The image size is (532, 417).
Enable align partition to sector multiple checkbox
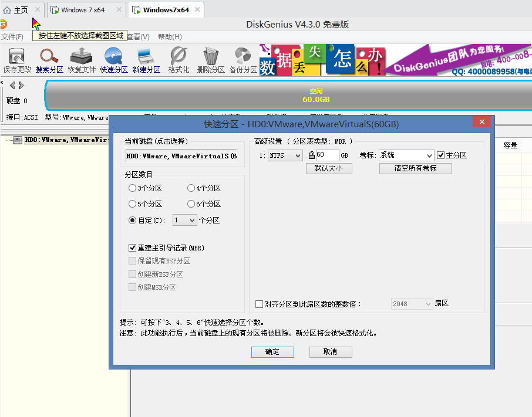click(x=259, y=304)
